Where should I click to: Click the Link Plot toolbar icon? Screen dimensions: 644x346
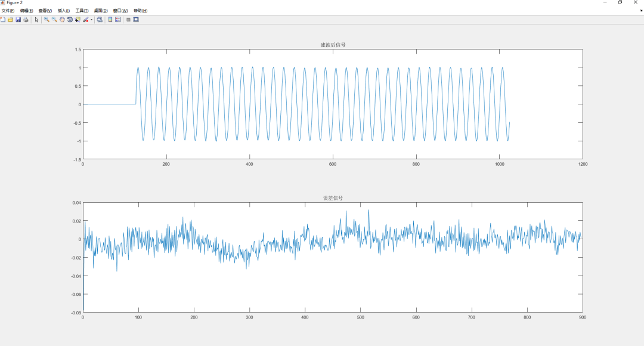pos(100,19)
